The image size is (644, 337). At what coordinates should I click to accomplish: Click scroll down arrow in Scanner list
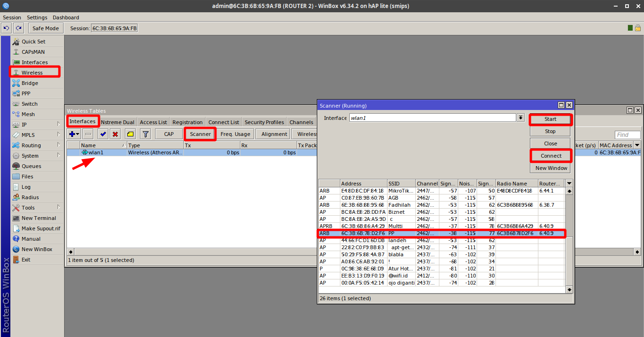tap(569, 290)
